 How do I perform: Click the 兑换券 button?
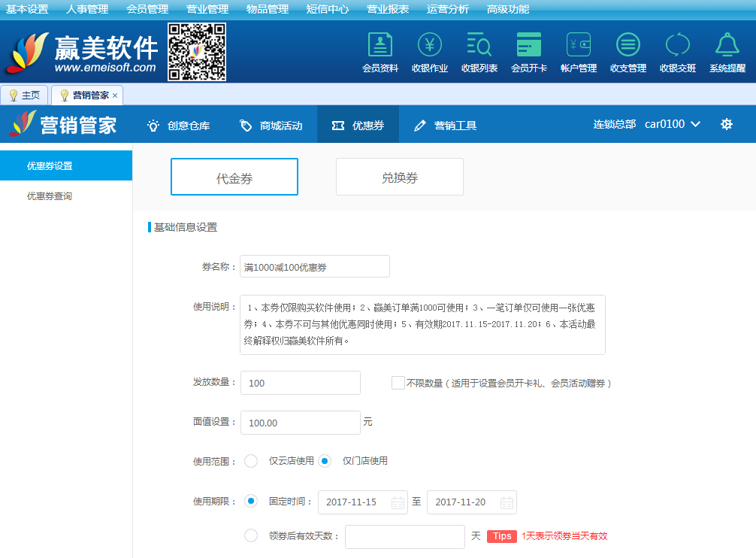click(x=400, y=177)
